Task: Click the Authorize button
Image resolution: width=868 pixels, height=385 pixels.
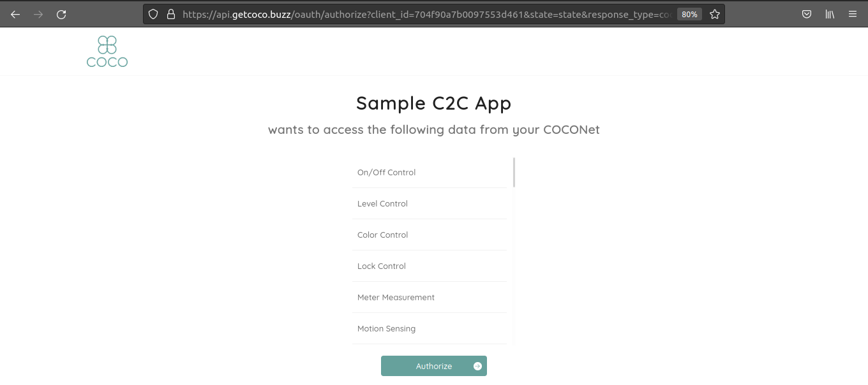Action: click(434, 366)
